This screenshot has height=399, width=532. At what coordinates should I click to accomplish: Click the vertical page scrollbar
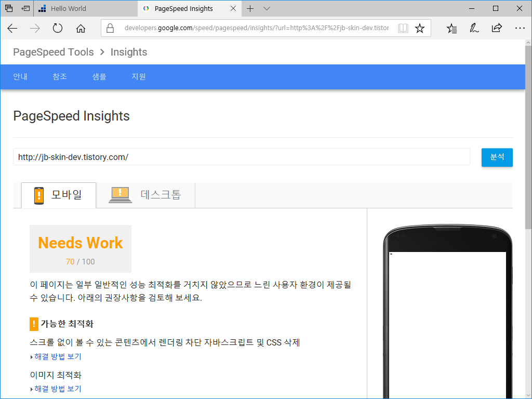(x=528, y=137)
